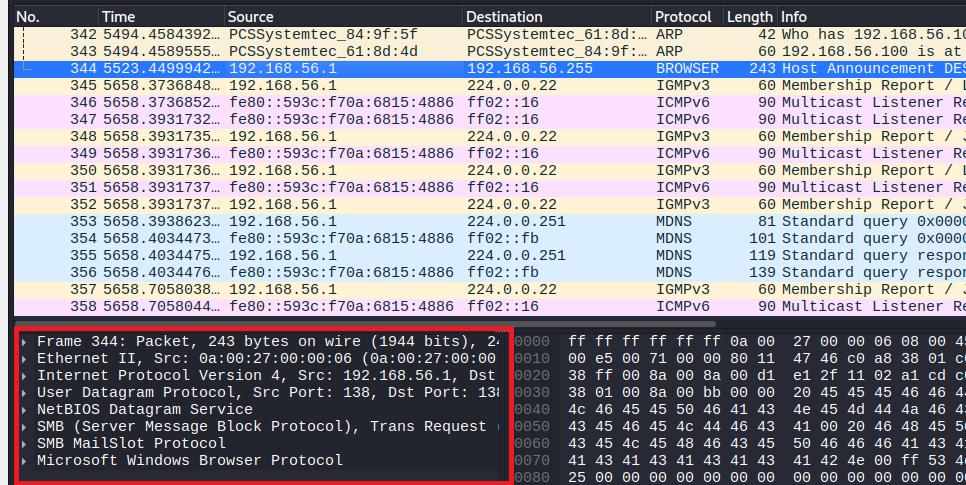Click the packet list horizontal scrollbar

[365, 324]
